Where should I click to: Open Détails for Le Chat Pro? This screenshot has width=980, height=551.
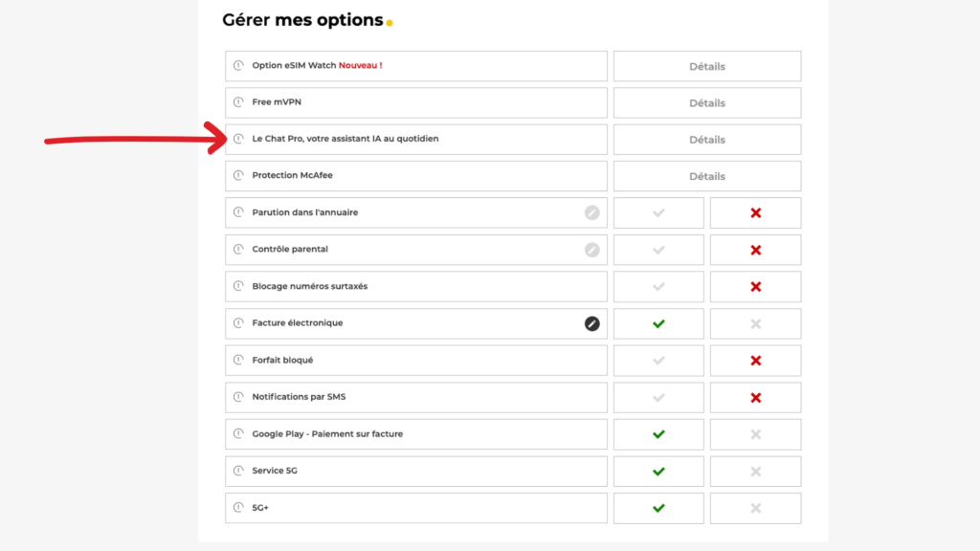[x=706, y=139]
